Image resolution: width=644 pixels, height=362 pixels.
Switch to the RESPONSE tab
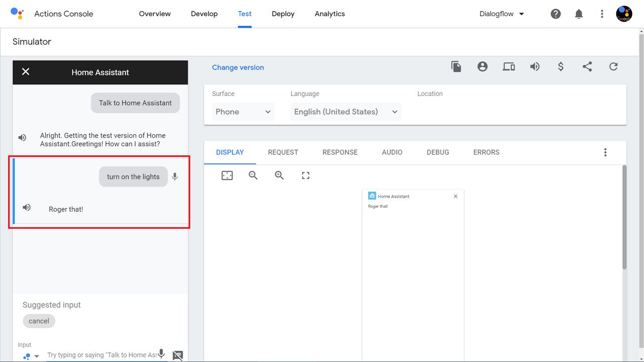click(x=340, y=152)
